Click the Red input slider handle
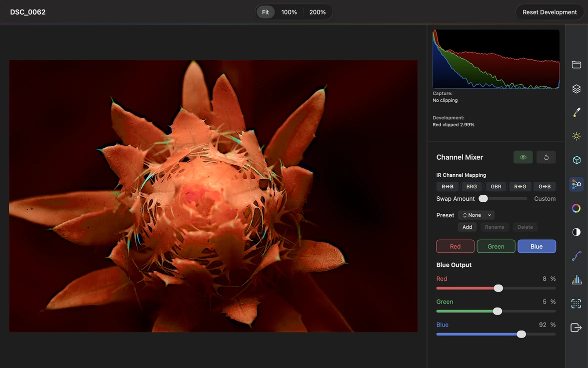 pyautogui.click(x=498, y=288)
